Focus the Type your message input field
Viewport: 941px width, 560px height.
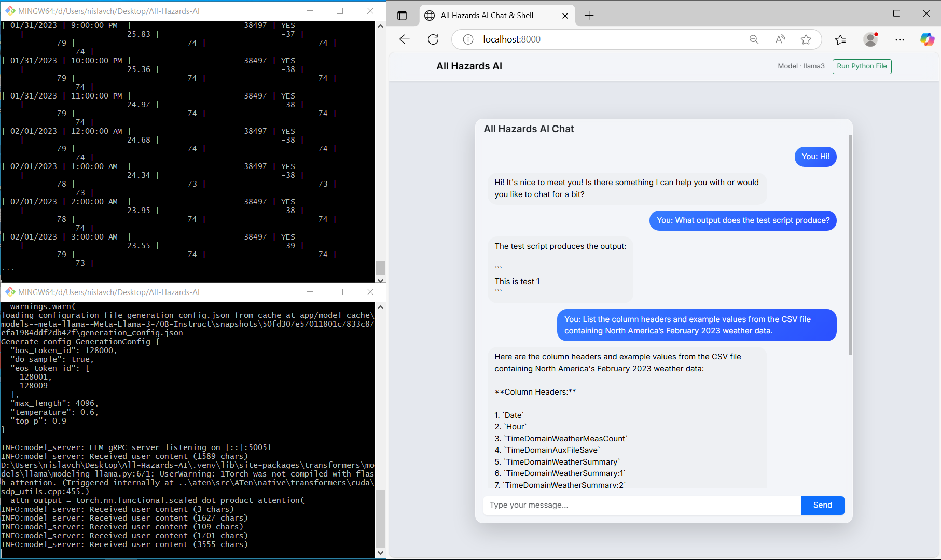(x=642, y=505)
